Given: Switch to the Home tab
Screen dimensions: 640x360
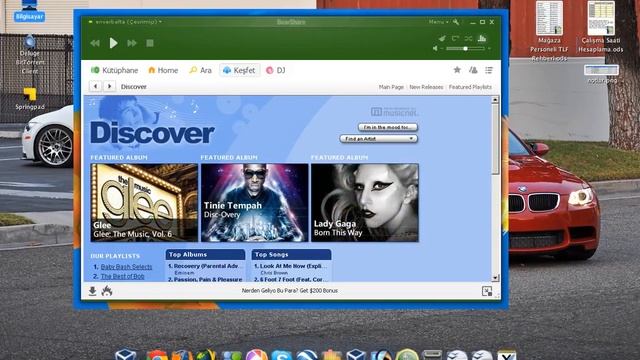Looking at the screenshot, I should 163,70.
